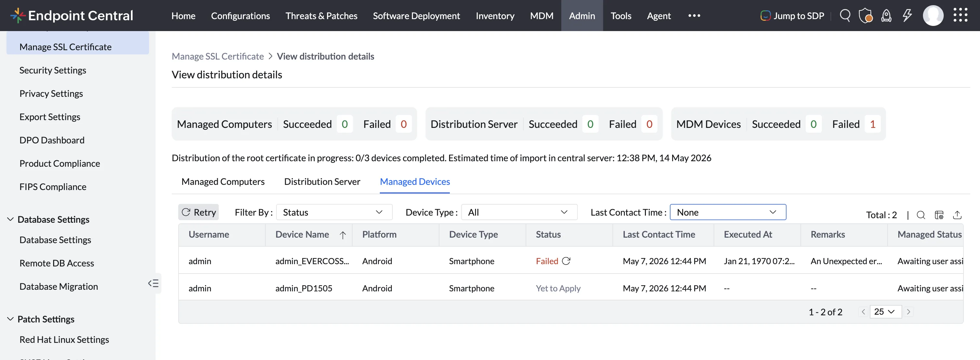Open Software Deployment menu
Image resolution: width=980 pixels, height=360 pixels.
tap(416, 16)
